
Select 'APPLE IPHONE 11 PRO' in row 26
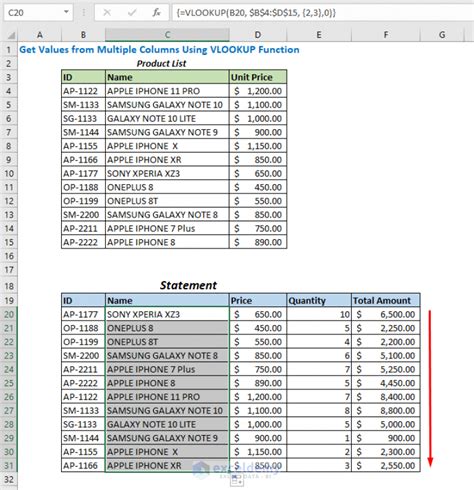coord(167,397)
